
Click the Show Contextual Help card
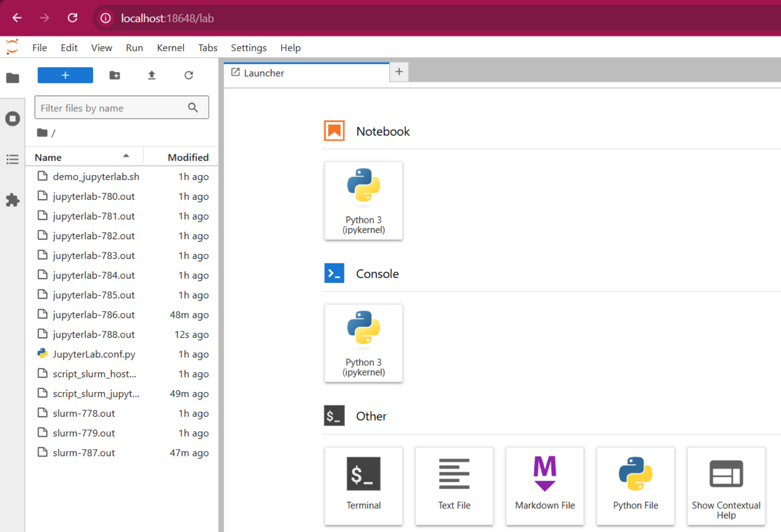[726, 486]
